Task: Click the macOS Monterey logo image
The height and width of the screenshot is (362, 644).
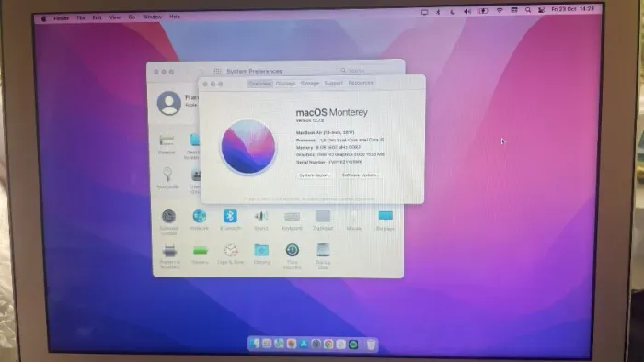Action: [x=248, y=147]
